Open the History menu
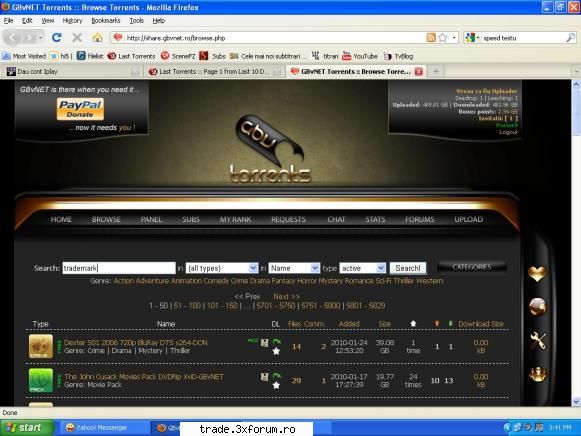 (72, 21)
